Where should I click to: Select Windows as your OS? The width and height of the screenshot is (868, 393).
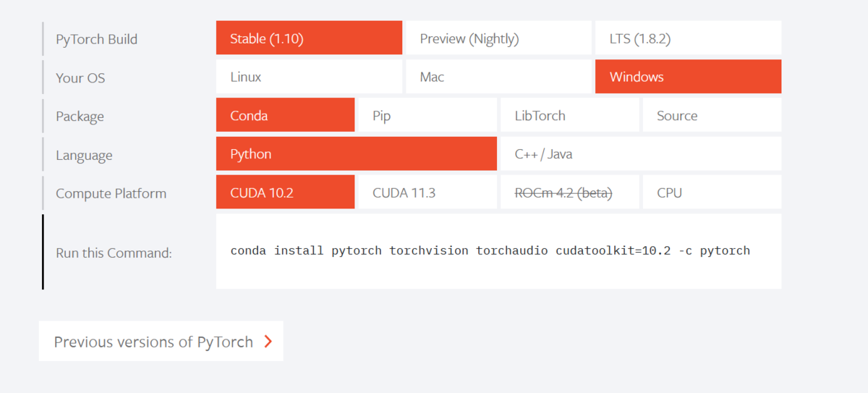(688, 77)
